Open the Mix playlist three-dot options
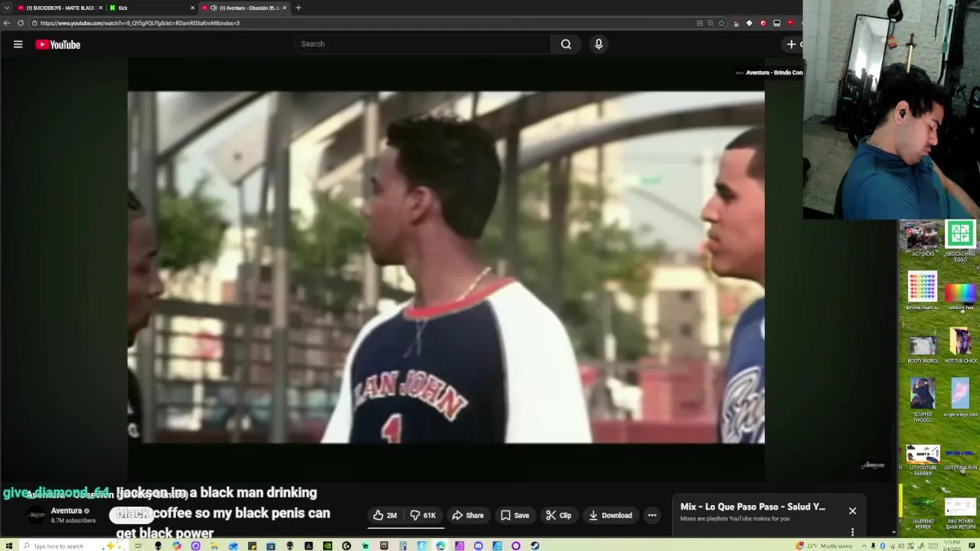Viewport: 980px width, 551px height. click(852, 532)
